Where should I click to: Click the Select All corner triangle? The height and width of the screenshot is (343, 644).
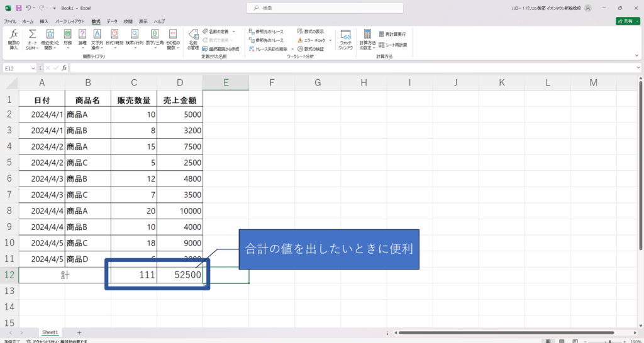(13, 83)
